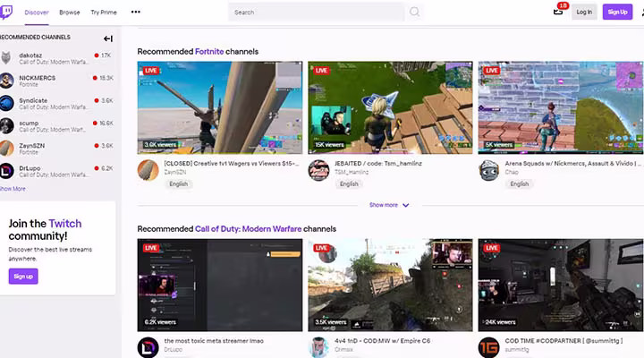Image resolution: width=644 pixels, height=358 pixels.
Task: Click English tag under TSM_Hamlinz stream
Action: pyautogui.click(x=349, y=183)
